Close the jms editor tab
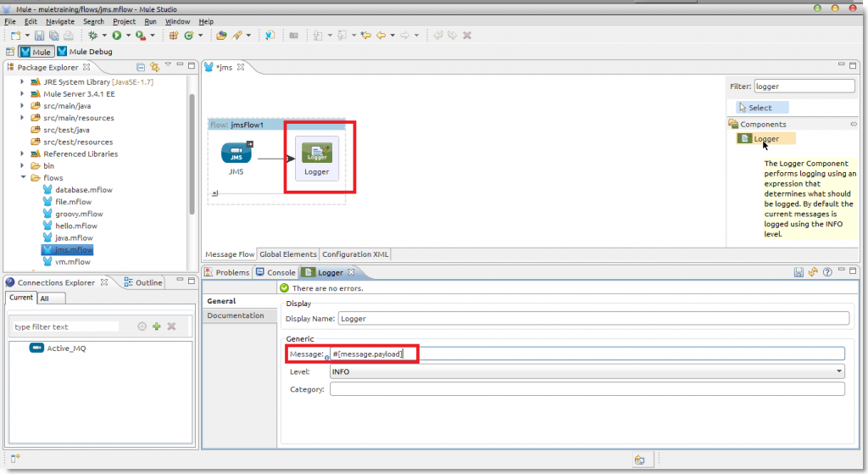This screenshot has height=474, width=868. click(x=241, y=67)
